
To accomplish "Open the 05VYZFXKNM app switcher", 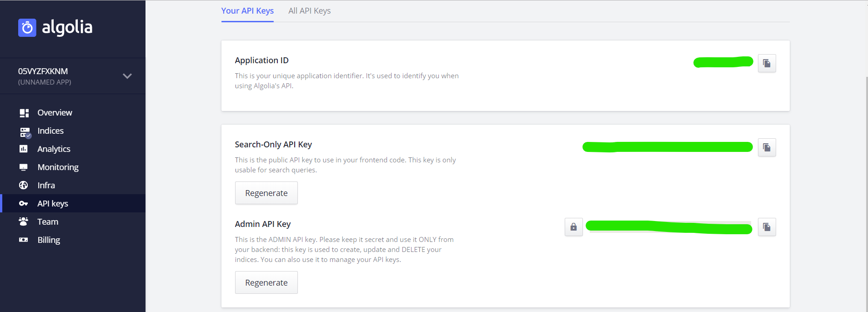I will pyautogui.click(x=43, y=71).
